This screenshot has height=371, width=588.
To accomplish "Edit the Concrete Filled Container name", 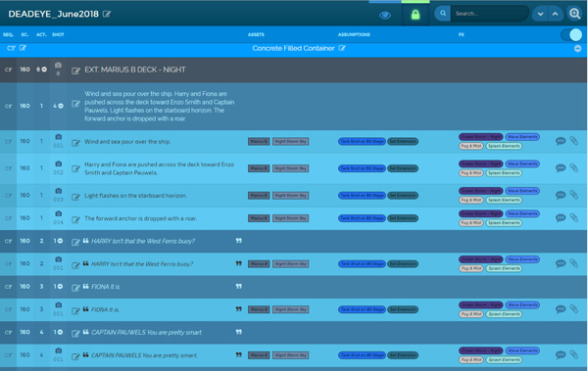I will tap(342, 48).
